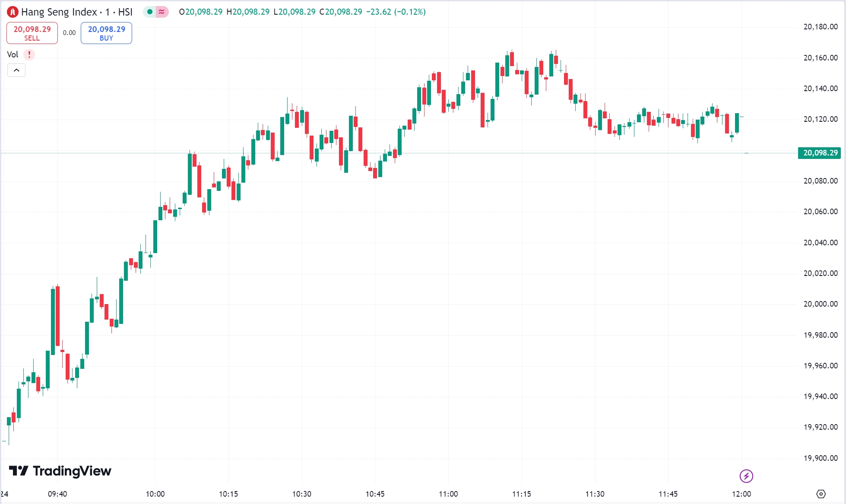Click the 20,000.00 price scale label
The image size is (846, 504).
820,304
